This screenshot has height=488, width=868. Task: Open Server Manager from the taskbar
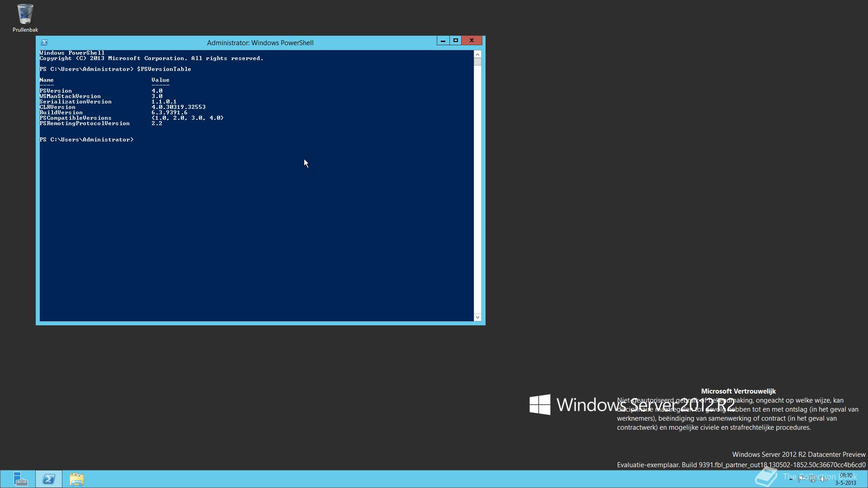(x=20, y=479)
